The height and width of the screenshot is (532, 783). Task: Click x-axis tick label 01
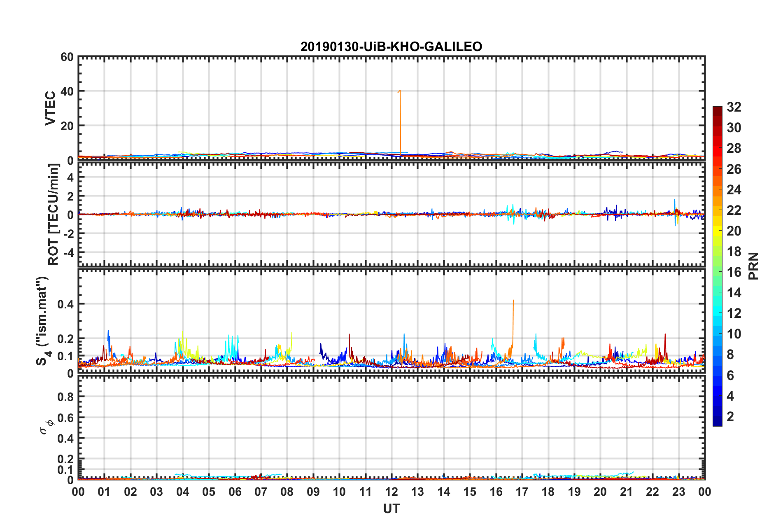tap(104, 492)
